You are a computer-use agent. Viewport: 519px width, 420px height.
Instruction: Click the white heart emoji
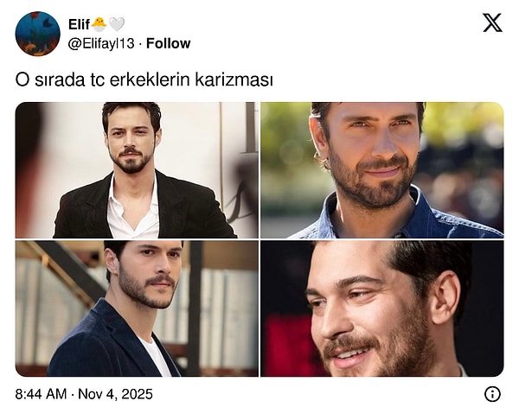pyautogui.click(x=117, y=24)
